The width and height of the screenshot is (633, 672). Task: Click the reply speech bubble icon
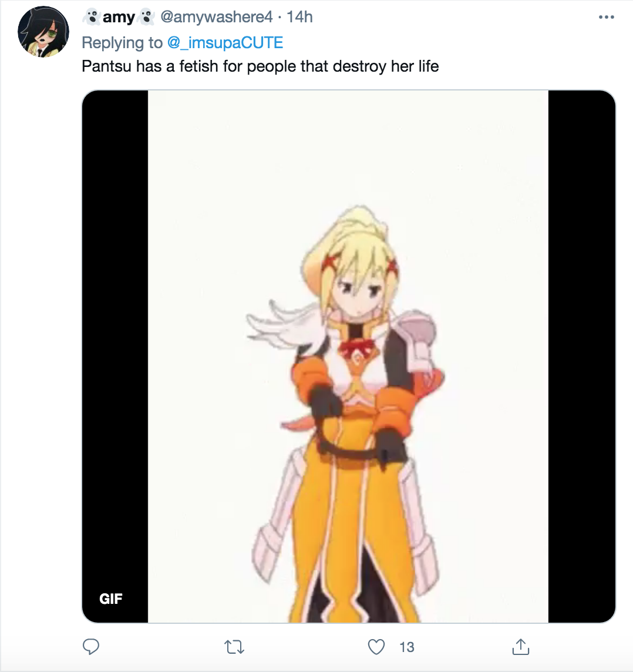(x=91, y=647)
